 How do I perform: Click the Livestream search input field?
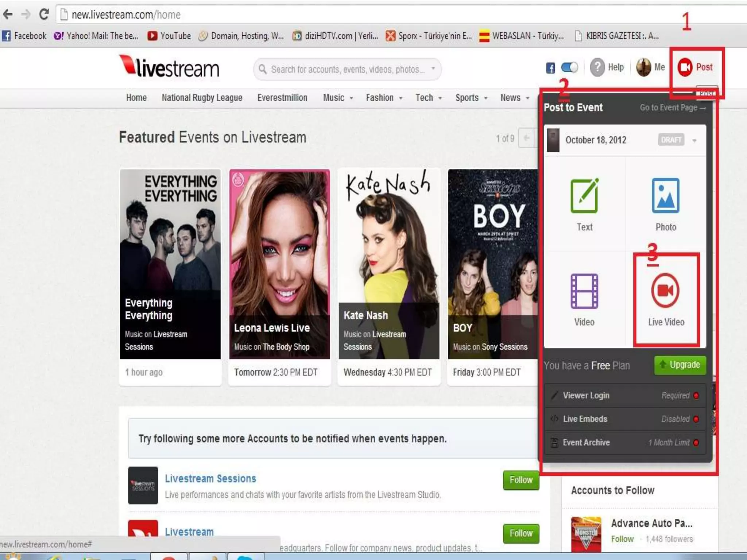pos(347,69)
